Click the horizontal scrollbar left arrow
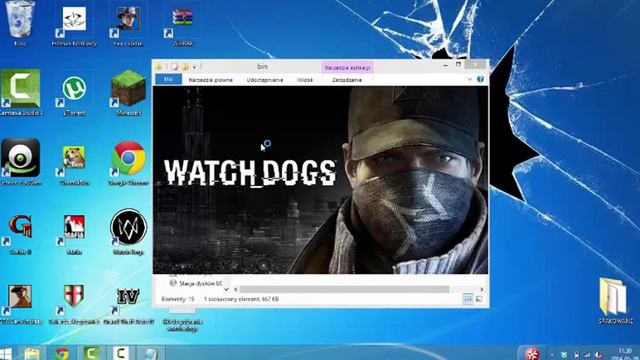 (x=236, y=289)
